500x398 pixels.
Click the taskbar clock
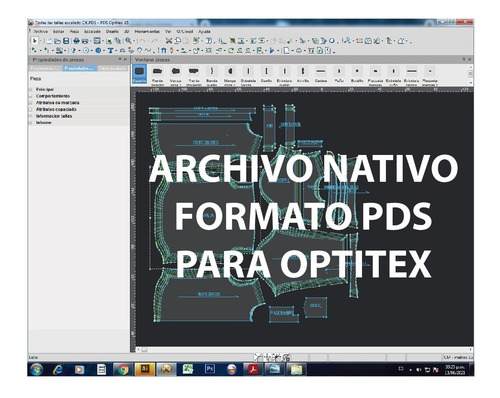click(x=455, y=369)
